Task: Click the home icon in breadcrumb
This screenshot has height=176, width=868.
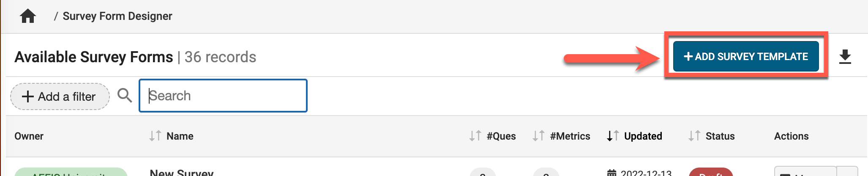Action: [28, 16]
